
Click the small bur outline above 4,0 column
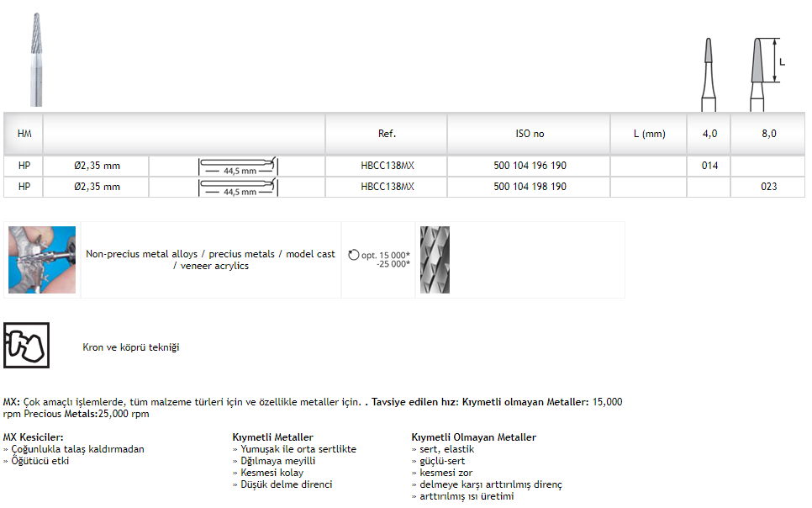tap(709, 73)
